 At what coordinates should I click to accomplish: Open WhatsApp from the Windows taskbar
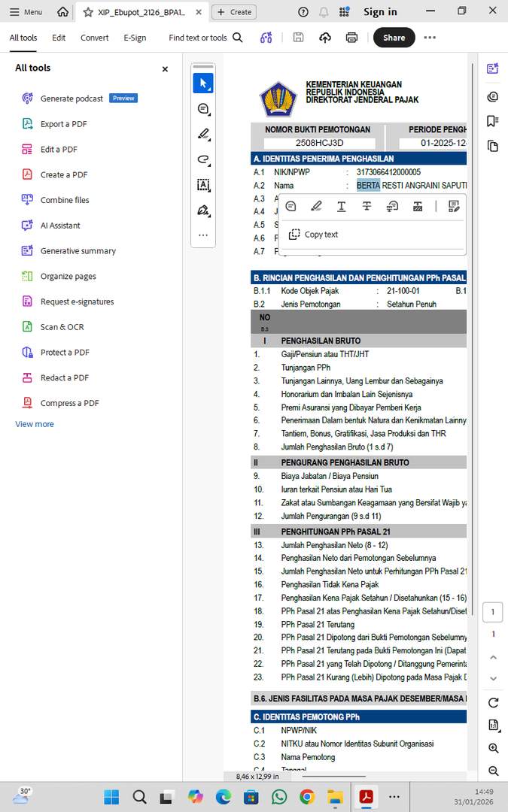pyautogui.click(x=279, y=796)
